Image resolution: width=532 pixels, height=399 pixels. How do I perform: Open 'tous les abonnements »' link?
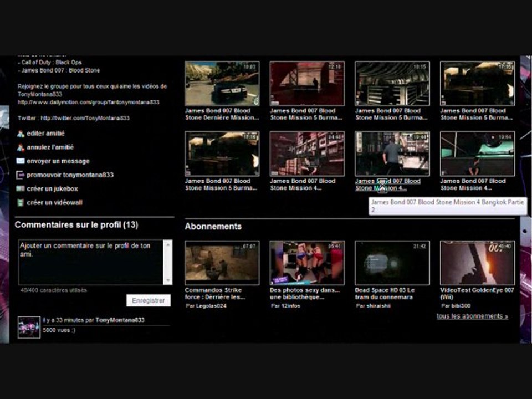click(472, 316)
